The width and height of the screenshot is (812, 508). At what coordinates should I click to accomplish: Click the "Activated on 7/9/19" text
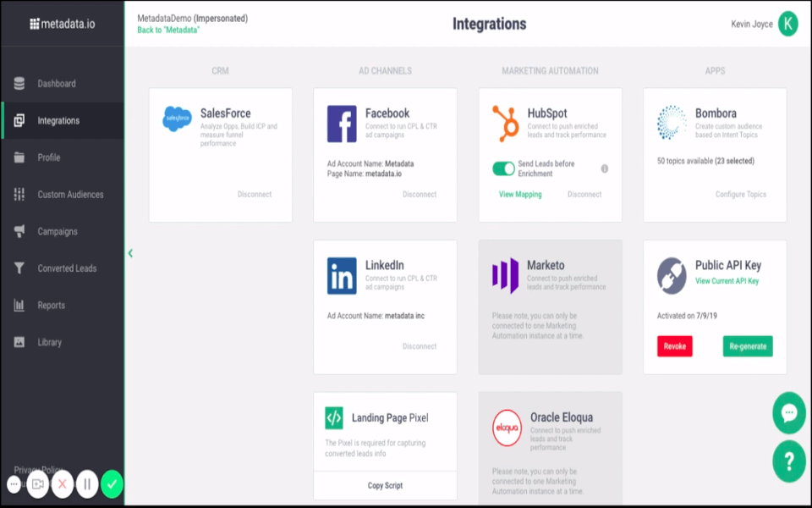(x=687, y=316)
